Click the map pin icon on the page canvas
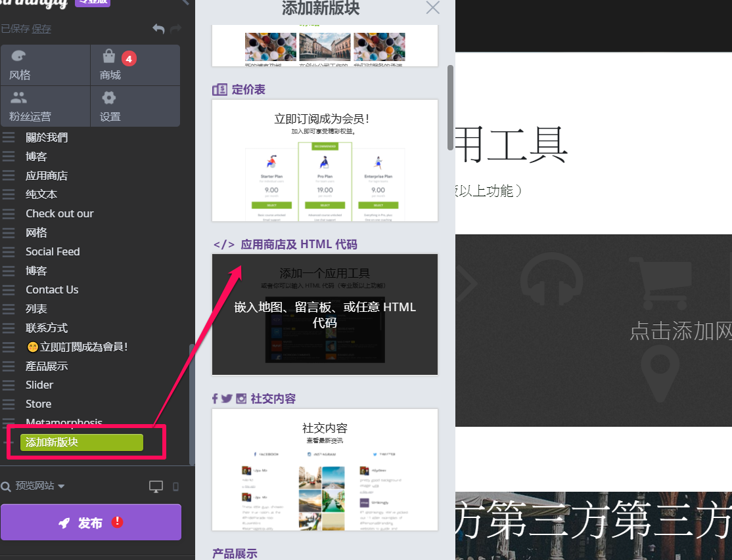The width and height of the screenshot is (732, 560). coord(660,374)
